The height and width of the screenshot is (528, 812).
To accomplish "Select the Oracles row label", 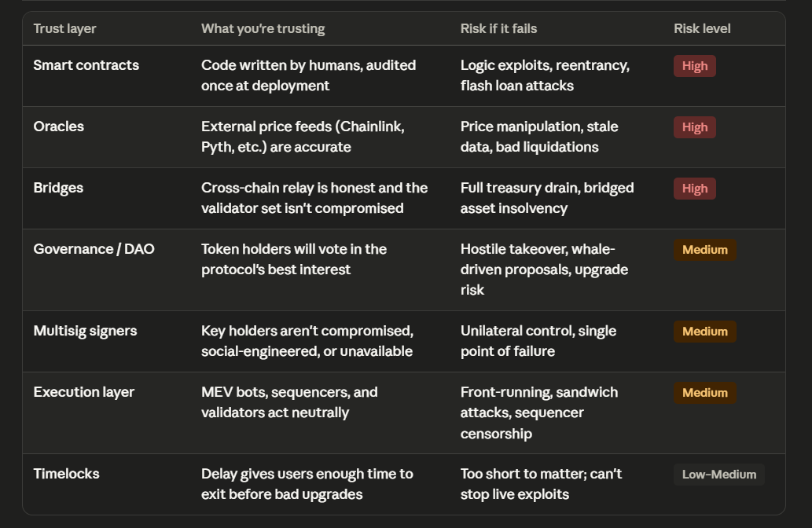I will coord(58,126).
